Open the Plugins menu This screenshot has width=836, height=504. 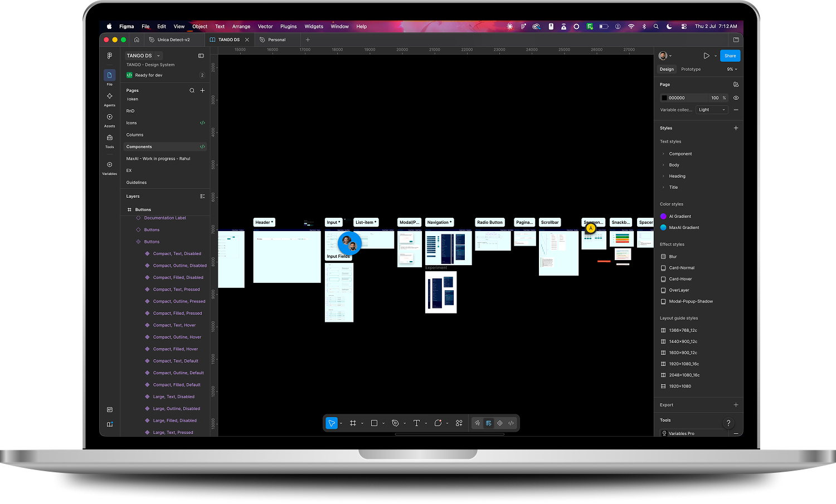pos(288,26)
